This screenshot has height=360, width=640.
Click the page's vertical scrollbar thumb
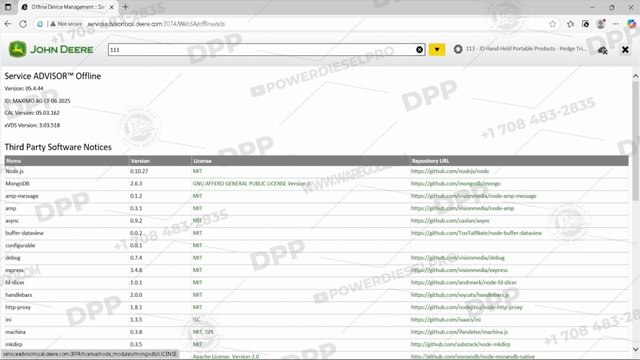coord(636,141)
